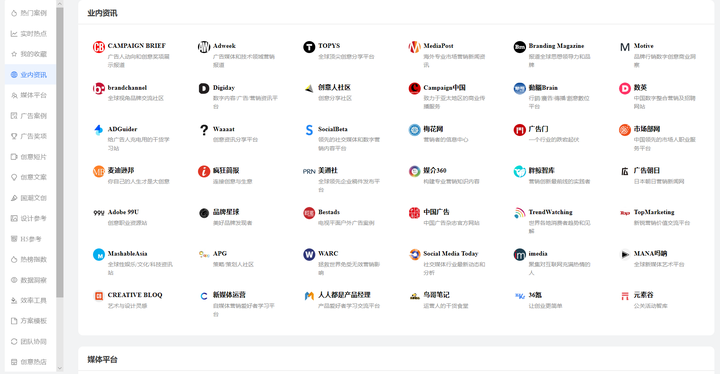Open the 36氪 link
The height and width of the screenshot is (374, 720).
point(535,295)
